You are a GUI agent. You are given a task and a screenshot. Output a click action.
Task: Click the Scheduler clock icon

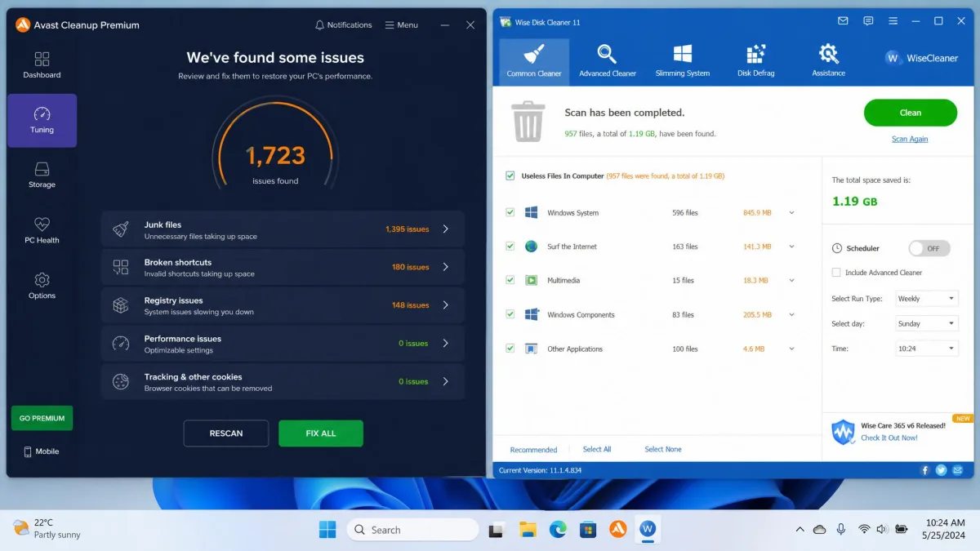click(x=837, y=248)
